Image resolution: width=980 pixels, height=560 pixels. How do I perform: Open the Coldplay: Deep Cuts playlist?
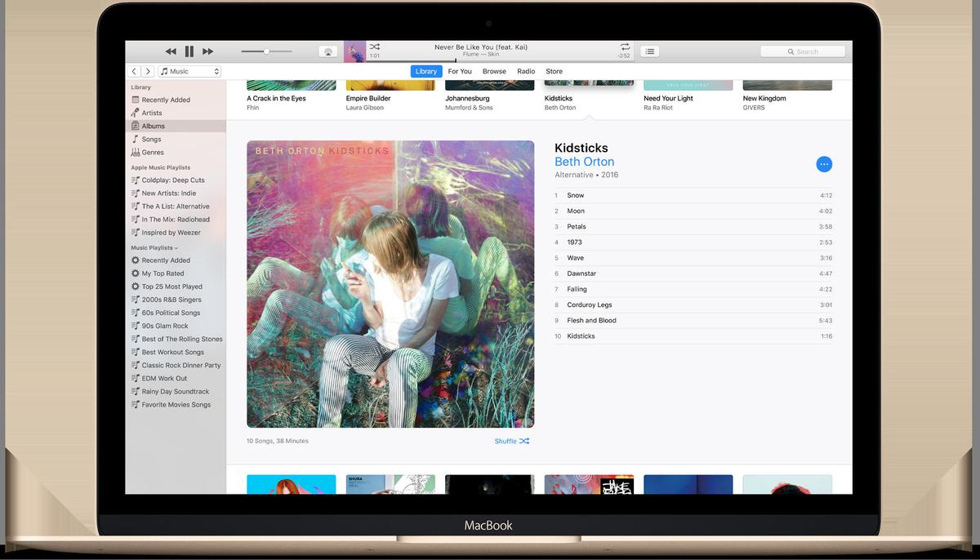[176, 180]
